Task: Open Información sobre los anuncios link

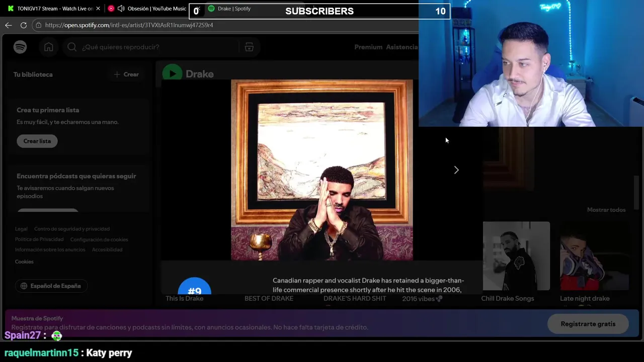Action: click(50, 249)
